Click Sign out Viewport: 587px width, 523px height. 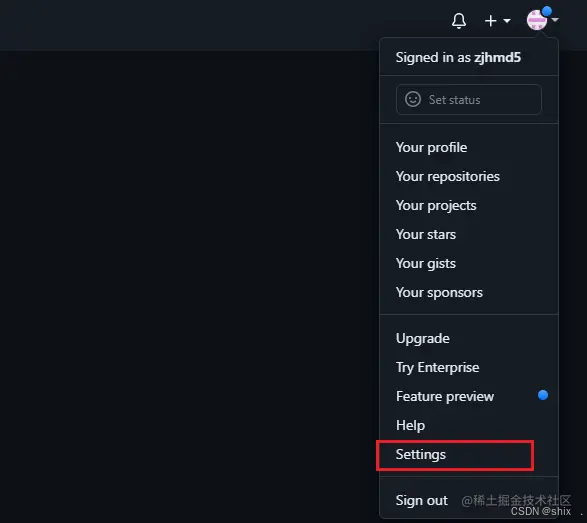[x=422, y=500]
